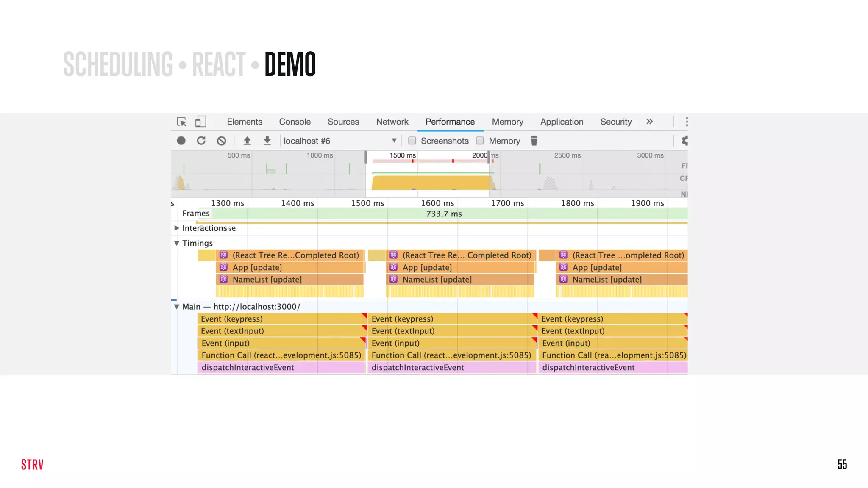
Task: Select middle dispatchInteractiveEvent bar
Action: pyautogui.click(x=453, y=367)
